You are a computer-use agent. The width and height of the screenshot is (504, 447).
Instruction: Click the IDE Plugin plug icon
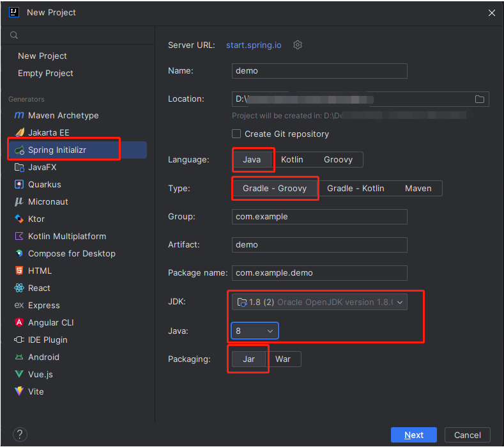[x=19, y=340]
